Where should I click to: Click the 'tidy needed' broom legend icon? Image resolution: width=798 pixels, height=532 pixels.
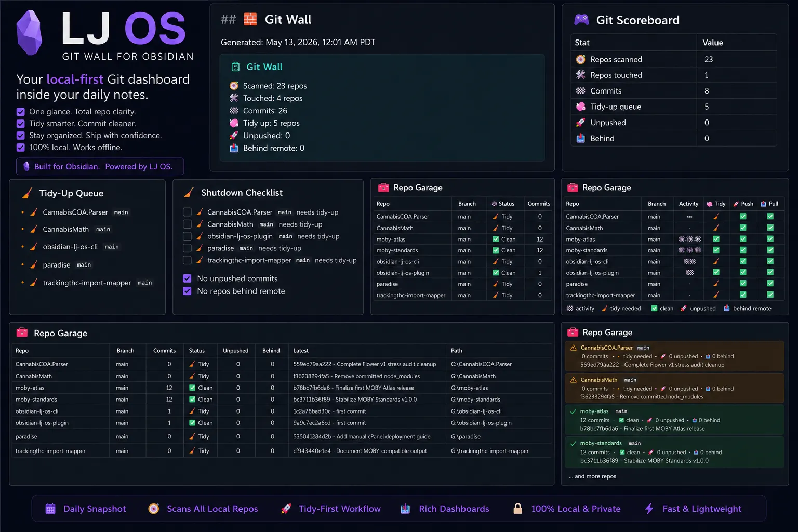(x=604, y=308)
